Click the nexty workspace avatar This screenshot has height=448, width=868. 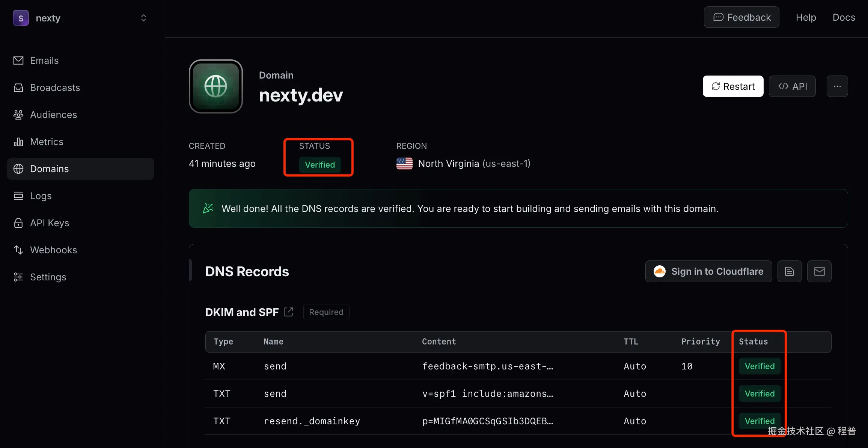21,18
